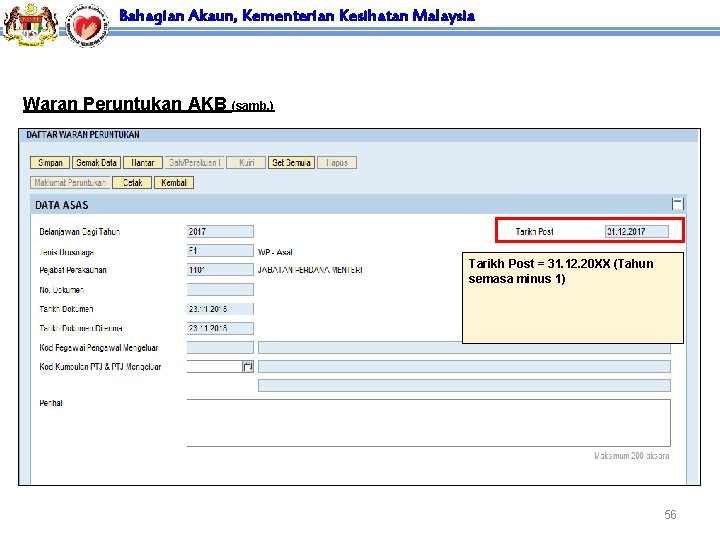Select the Pejabat Perakaunan field
720x540 pixels.
(220, 270)
